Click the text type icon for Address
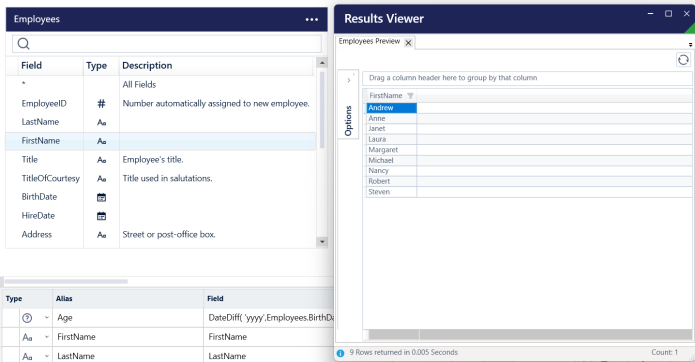The width and height of the screenshot is (695, 362). coord(102,235)
